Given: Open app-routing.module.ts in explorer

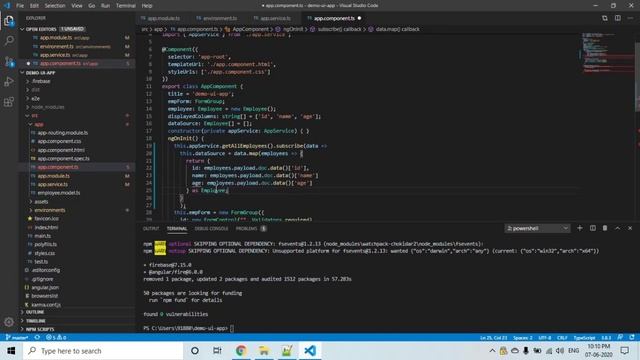Looking at the screenshot, I should [x=62, y=133].
